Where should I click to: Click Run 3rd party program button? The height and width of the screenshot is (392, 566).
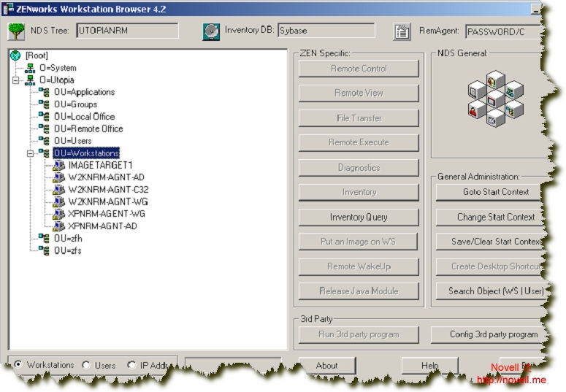359,334
